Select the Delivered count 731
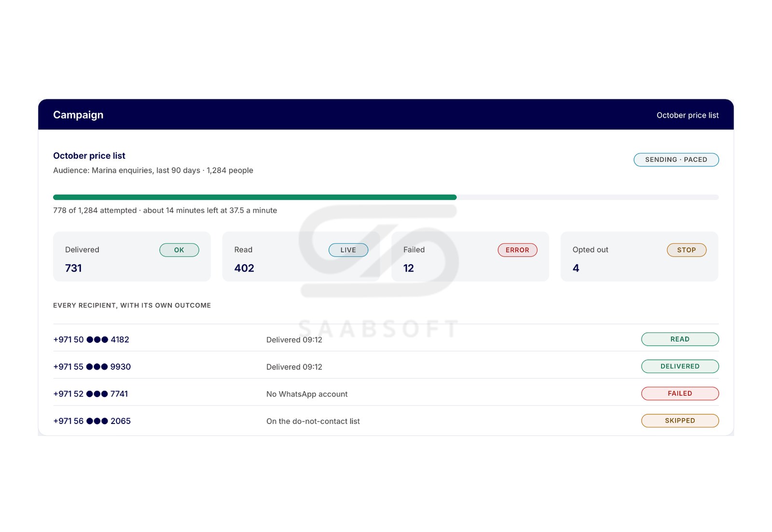This screenshot has width=772, height=532. point(73,268)
